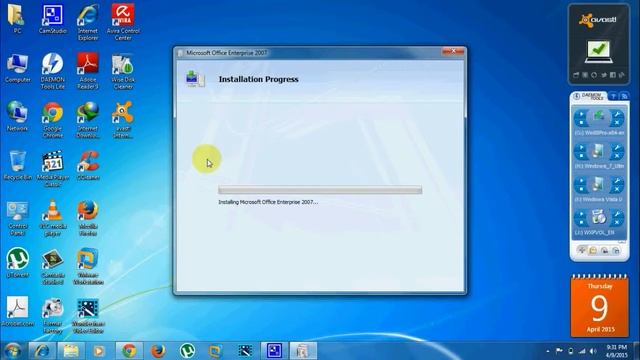The height and width of the screenshot is (360, 640).
Task: Open settings wrench for WXPVOL_EN drive
Action: [617, 214]
